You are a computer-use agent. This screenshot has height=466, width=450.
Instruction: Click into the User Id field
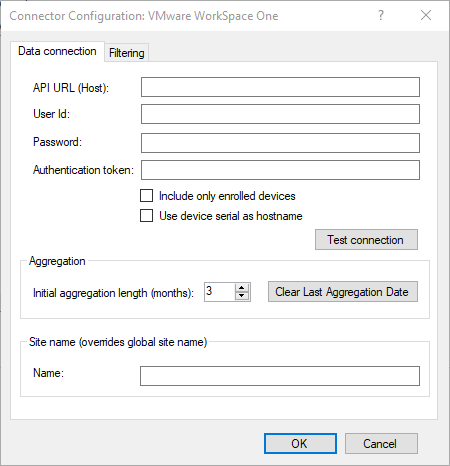[x=280, y=114]
